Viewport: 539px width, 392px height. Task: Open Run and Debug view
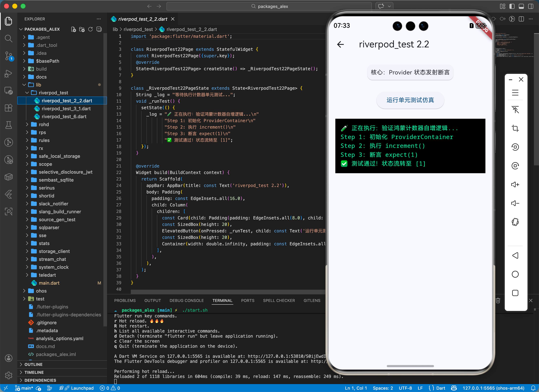tap(8, 73)
